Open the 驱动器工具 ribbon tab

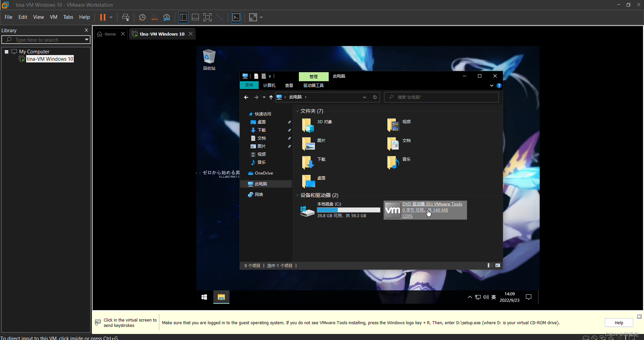click(x=314, y=86)
